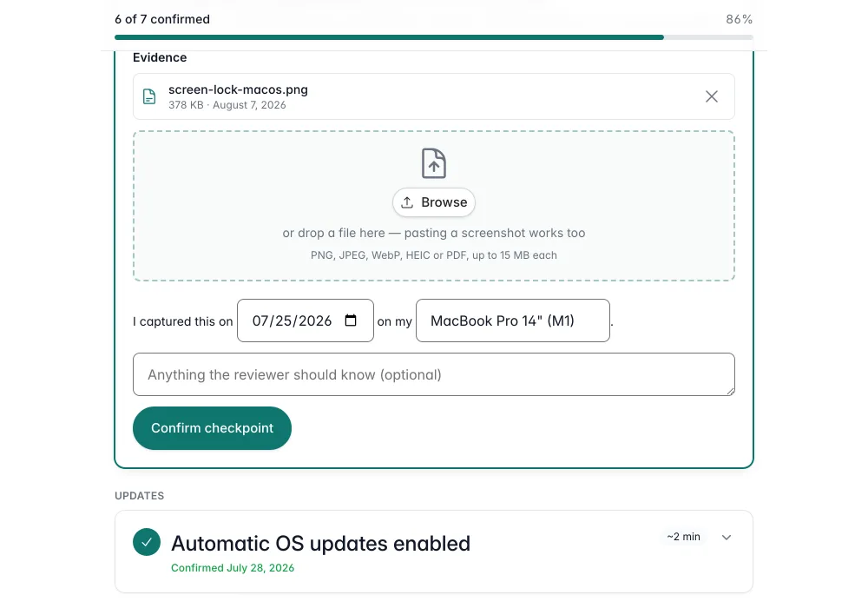Viewport: 868px width, 608px height.
Task: Click the Confirmed July 28, 2026 status text
Action: click(233, 568)
